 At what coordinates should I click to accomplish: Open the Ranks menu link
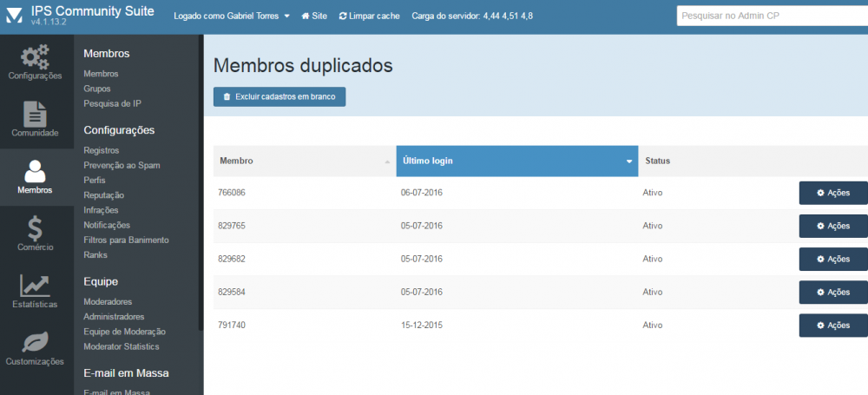[x=95, y=255]
